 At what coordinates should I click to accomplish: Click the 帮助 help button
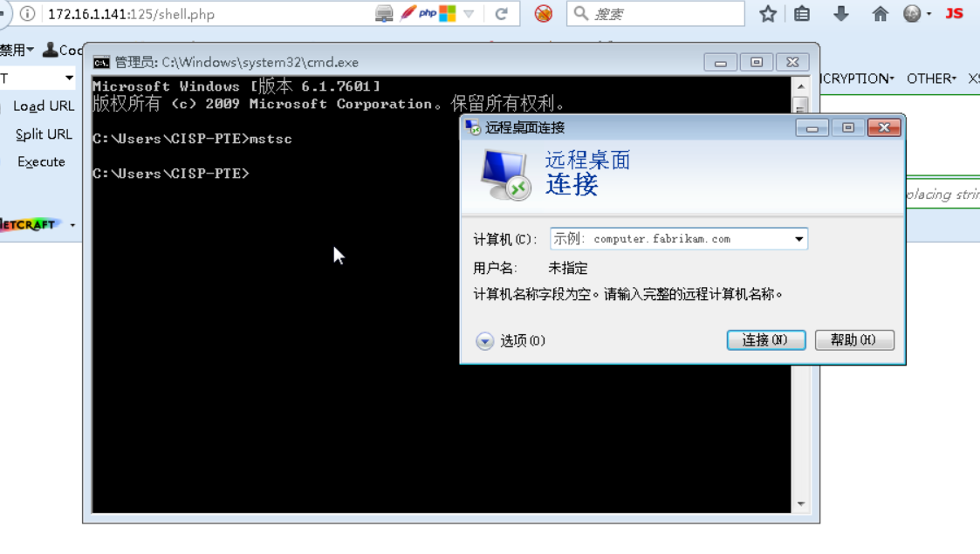click(x=854, y=340)
